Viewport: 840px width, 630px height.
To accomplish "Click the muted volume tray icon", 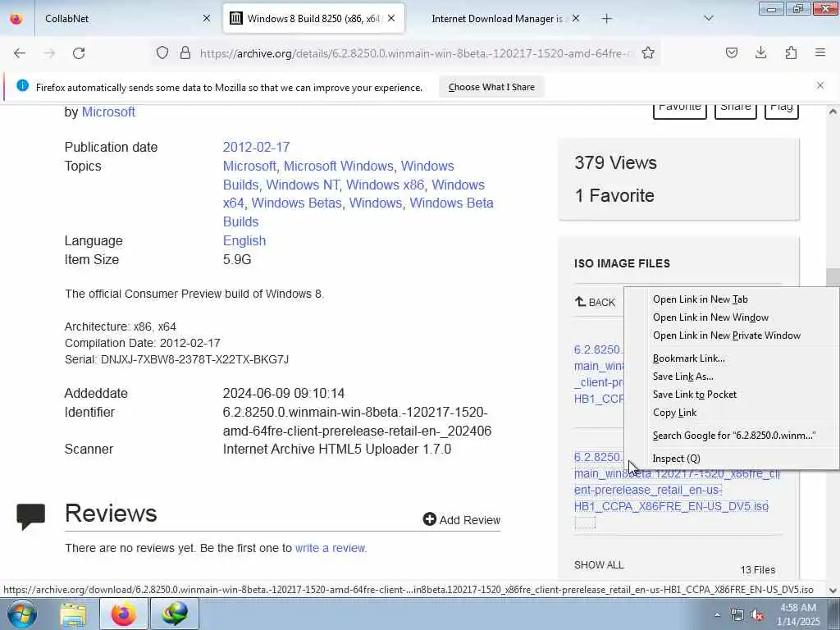I will pyautogui.click(x=757, y=615).
